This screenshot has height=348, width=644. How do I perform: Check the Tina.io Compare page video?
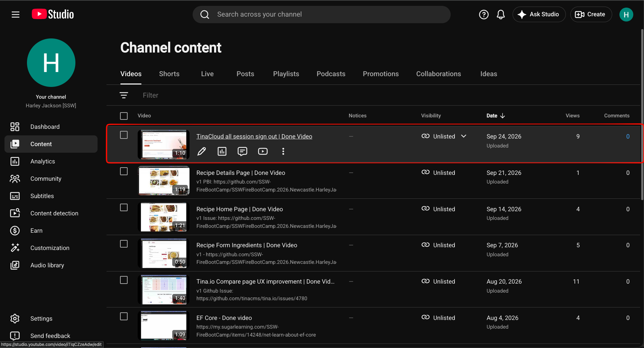[x=124, y=280]
